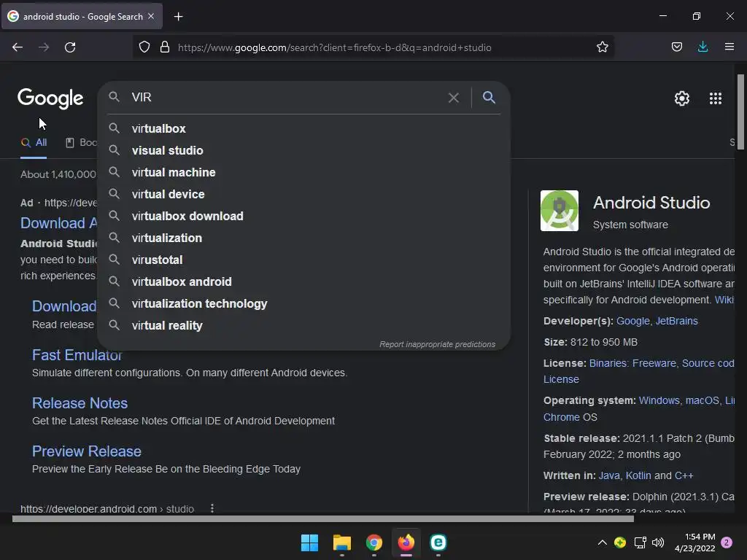This screenshot has width=747, height=560.
Task: Select Firefox on the taskbar
Action: tap(406, 542)
